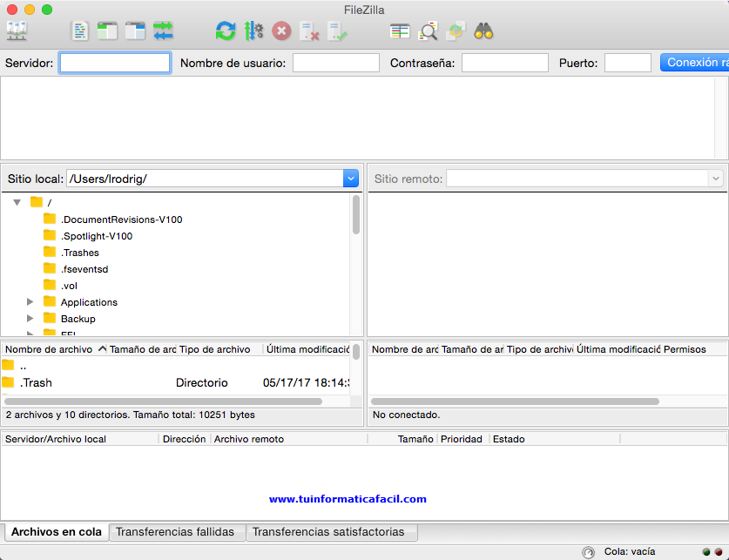This screenshot has width=729, height=560.
Task: Focus the Nombre de usuario field
Action: point(335,63)
